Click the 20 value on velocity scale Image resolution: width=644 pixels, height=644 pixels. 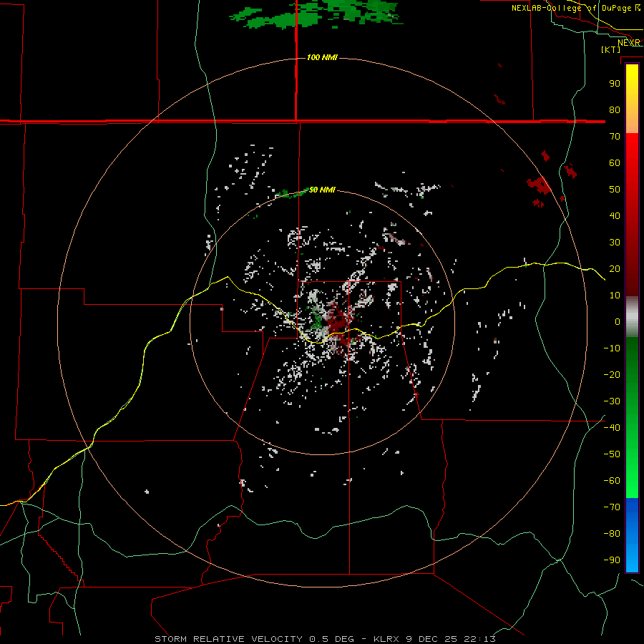click(615, 269)
